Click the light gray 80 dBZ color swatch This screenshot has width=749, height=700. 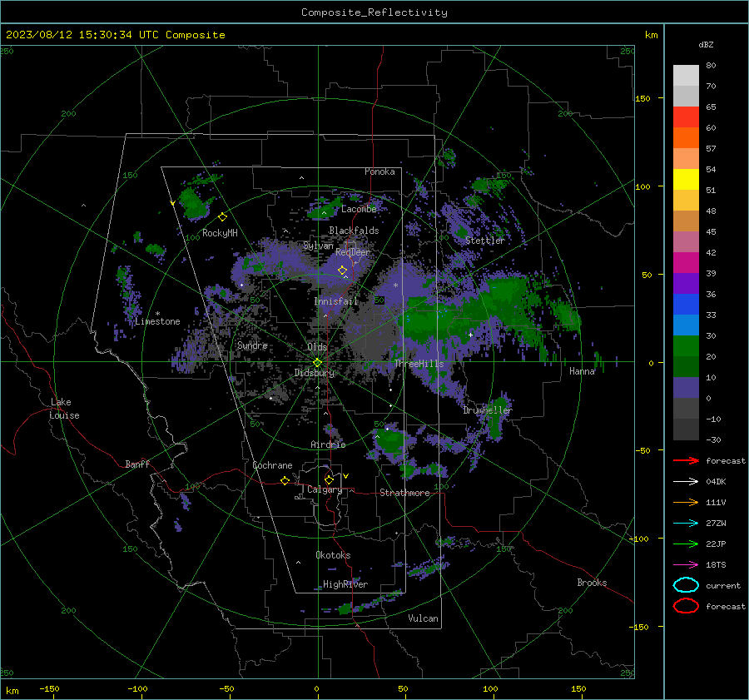tap(686, 76)
